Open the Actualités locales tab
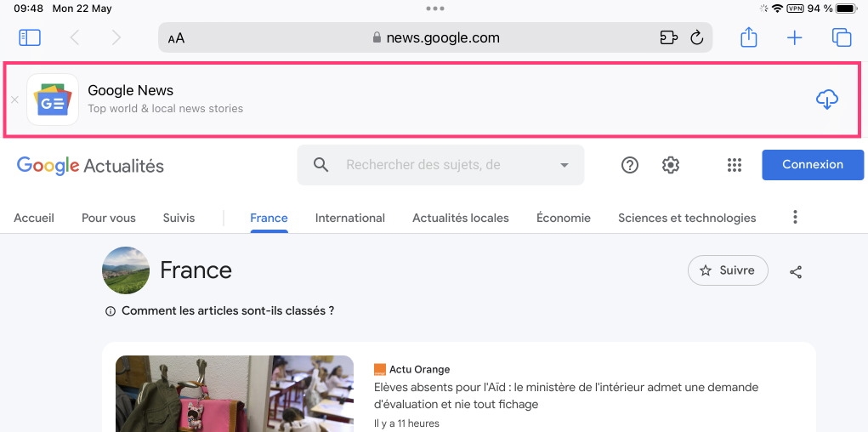 pyautogui.click(x=461, y=218)
